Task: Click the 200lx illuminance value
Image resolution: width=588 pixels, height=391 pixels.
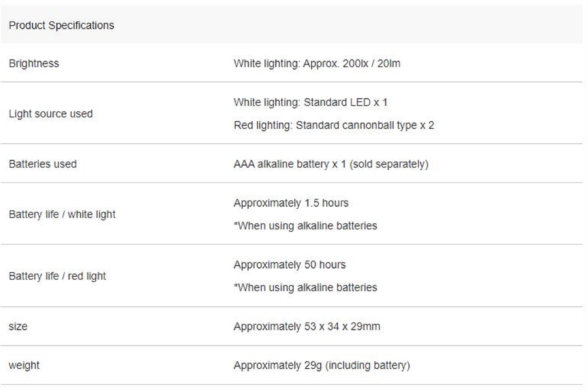Action: [355, 64]
